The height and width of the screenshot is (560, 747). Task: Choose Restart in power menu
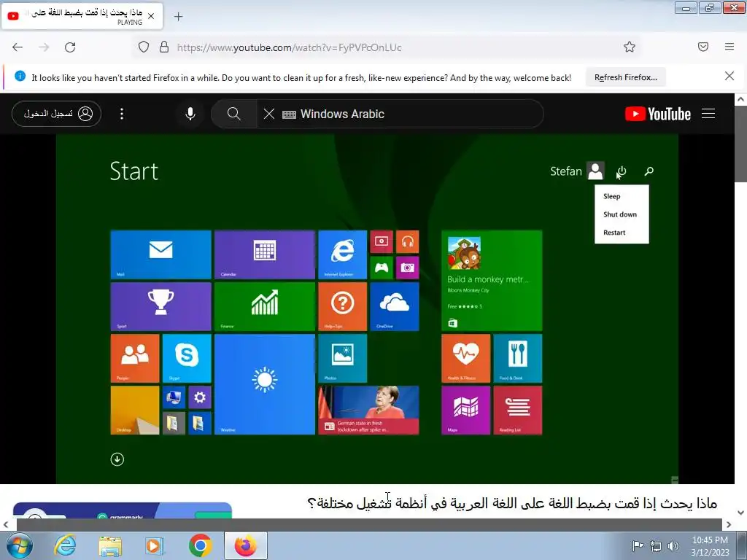click(x=614, y=233)
